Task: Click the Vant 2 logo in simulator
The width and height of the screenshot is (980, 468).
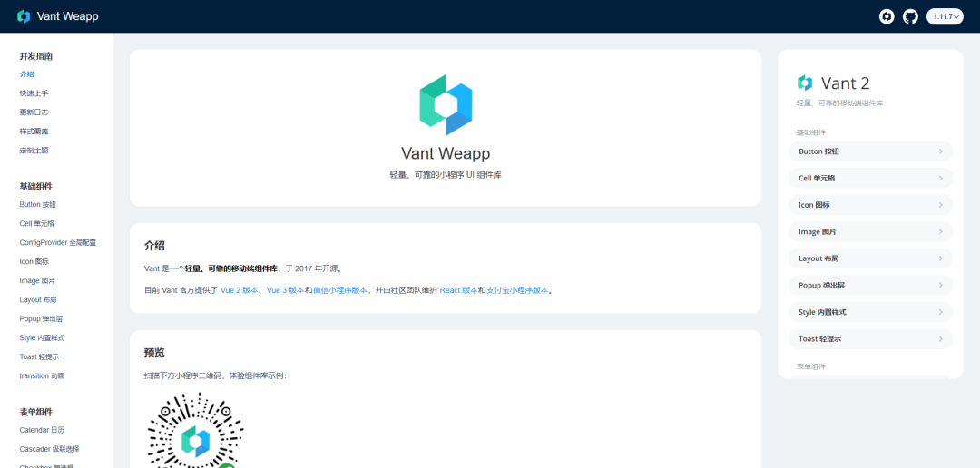Action: click(x=804, y=83)
